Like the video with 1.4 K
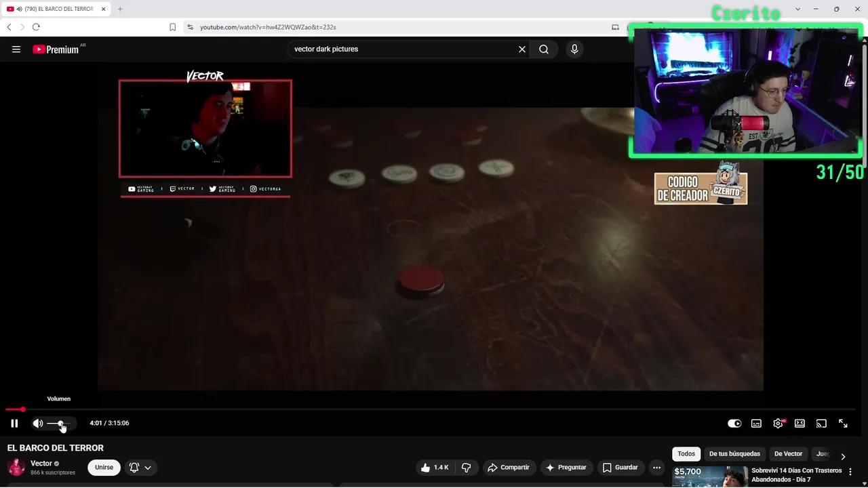The width and height of the screenshot is (868, 488). point(435,468)
